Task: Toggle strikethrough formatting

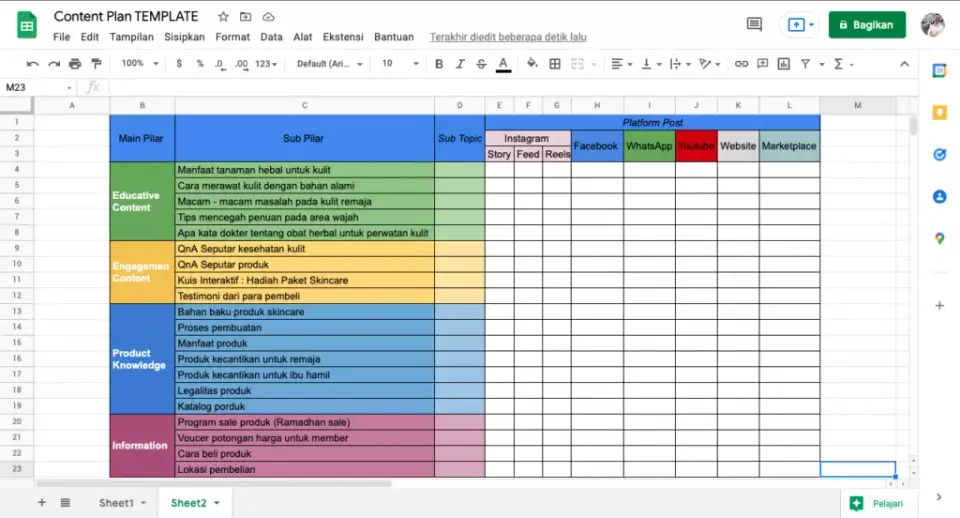Action: coord(481,64)
